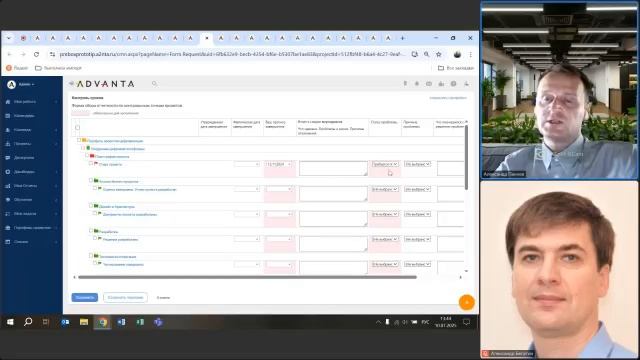Tick checkbox beside the yellow top-level folder row
640x360 pixels.
coord(79,140)
